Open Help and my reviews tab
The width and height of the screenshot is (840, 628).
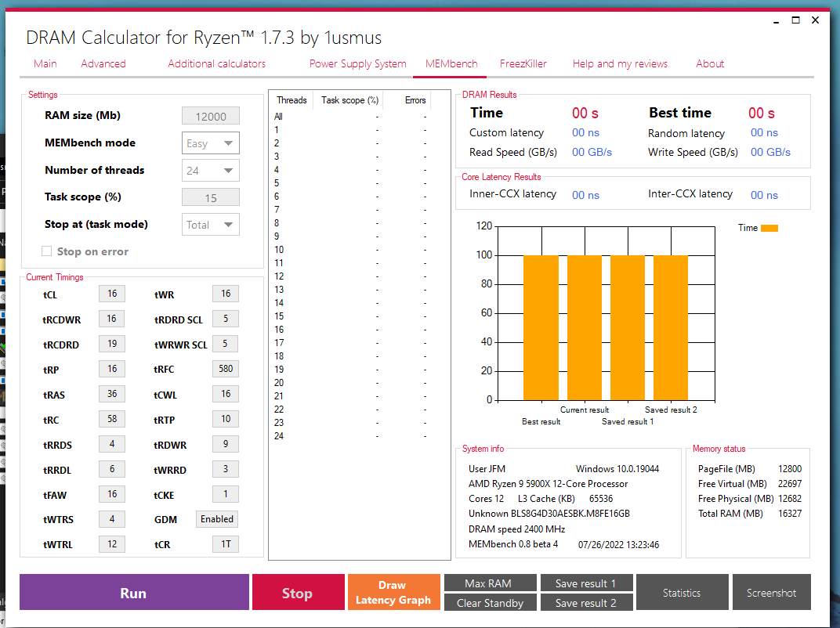[620, 63]
